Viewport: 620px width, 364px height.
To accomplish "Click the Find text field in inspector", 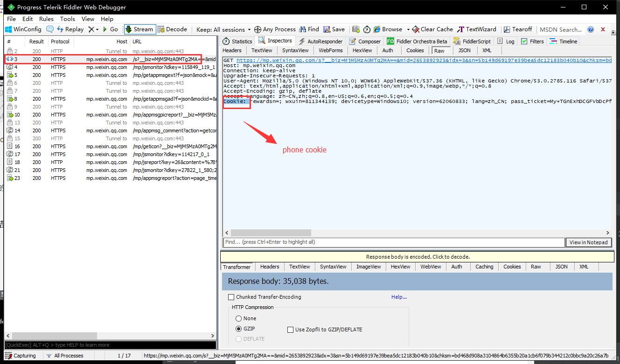I will 394,242.
